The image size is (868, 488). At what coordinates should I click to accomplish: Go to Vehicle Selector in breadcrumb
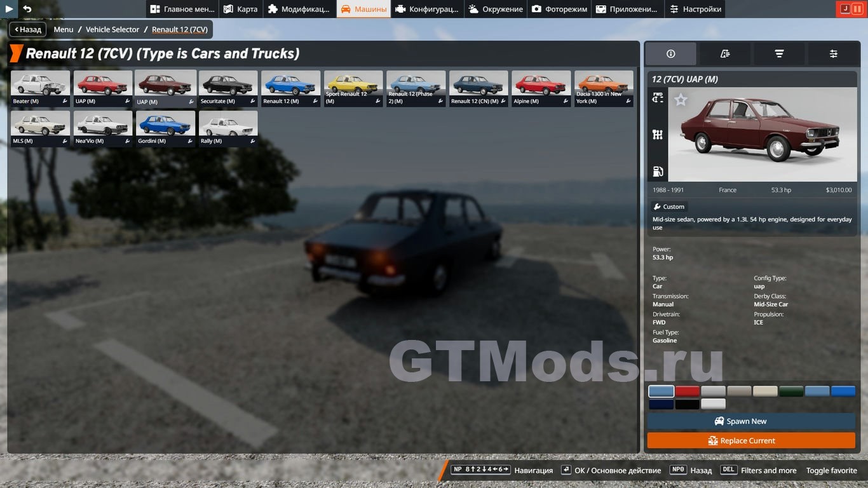[x=112, y=29]
